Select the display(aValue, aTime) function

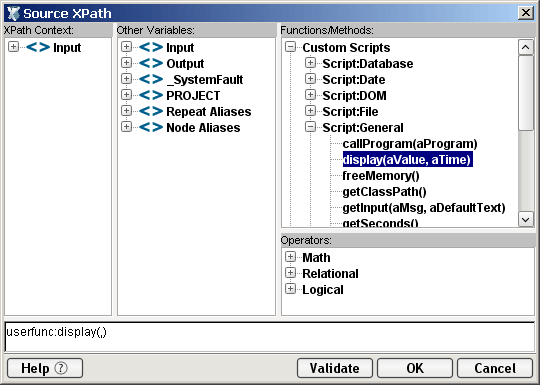pyautogui.click(x=407, y=160)
